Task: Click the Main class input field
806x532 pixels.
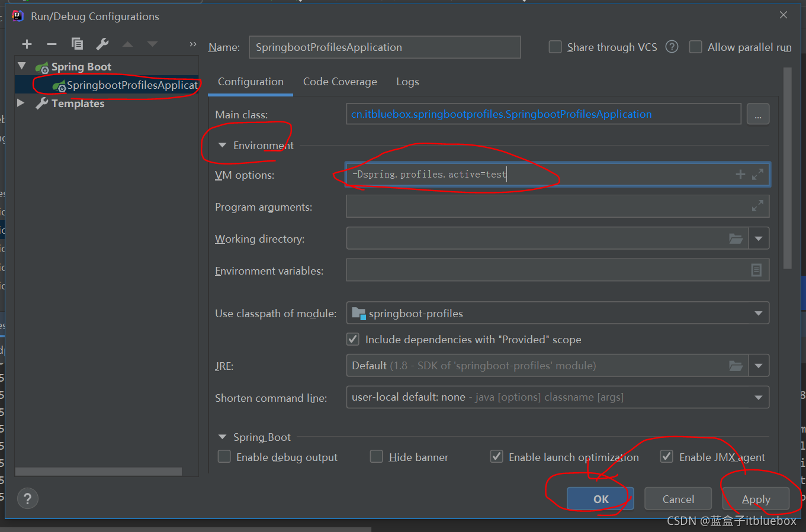Action: tap(543, 114)
